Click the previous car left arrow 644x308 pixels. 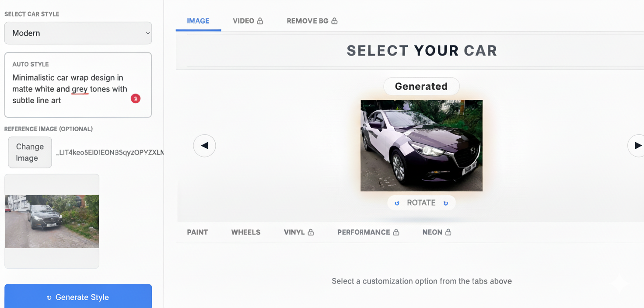[204, 146]
